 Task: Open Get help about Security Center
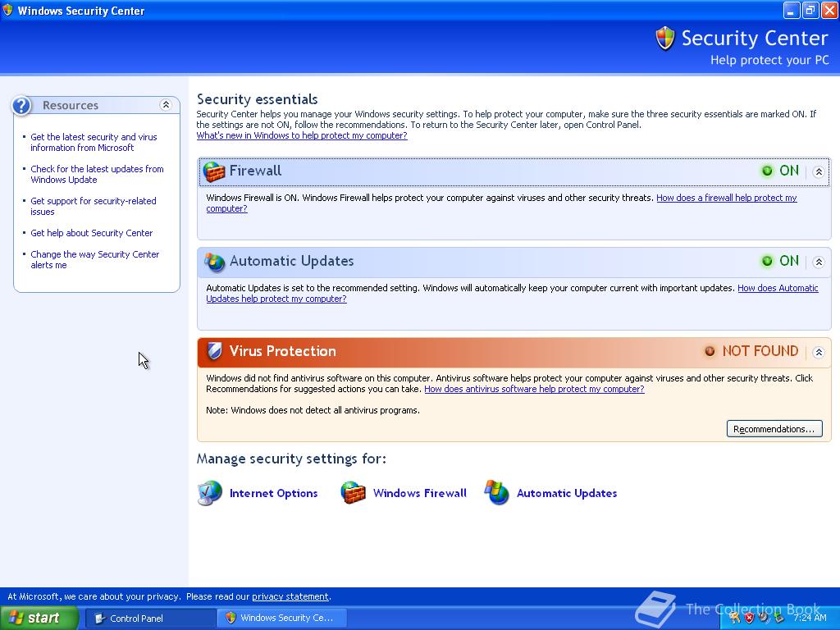[92, 233]
